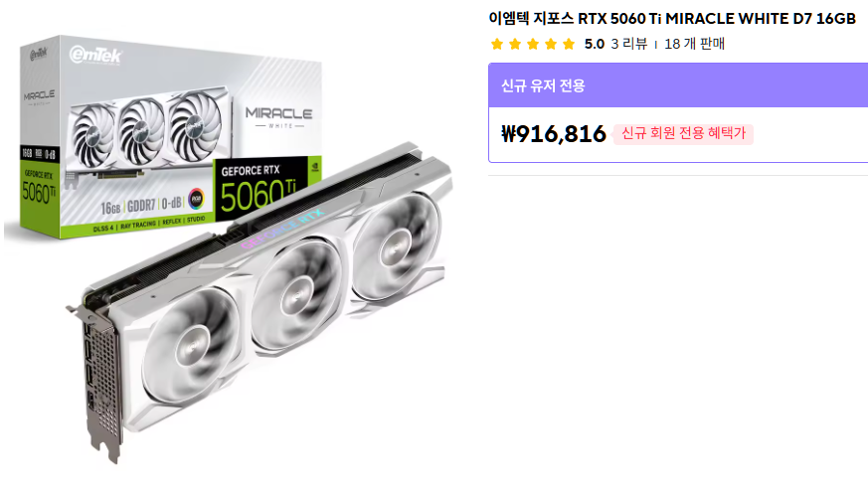Click the third (middle) rating star
868x484 pixels.
coord(533,45)
